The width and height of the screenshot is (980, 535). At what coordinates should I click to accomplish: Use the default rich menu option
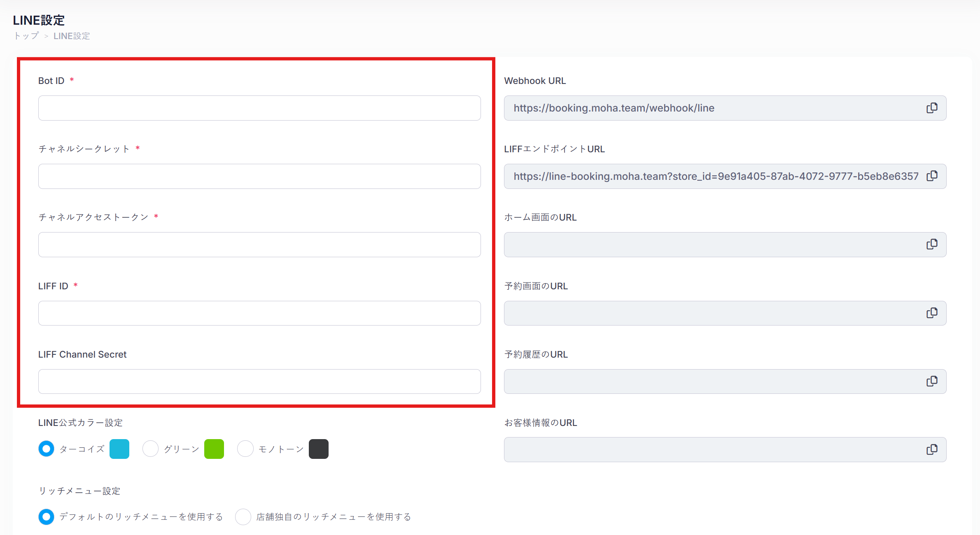pos(47,517)
